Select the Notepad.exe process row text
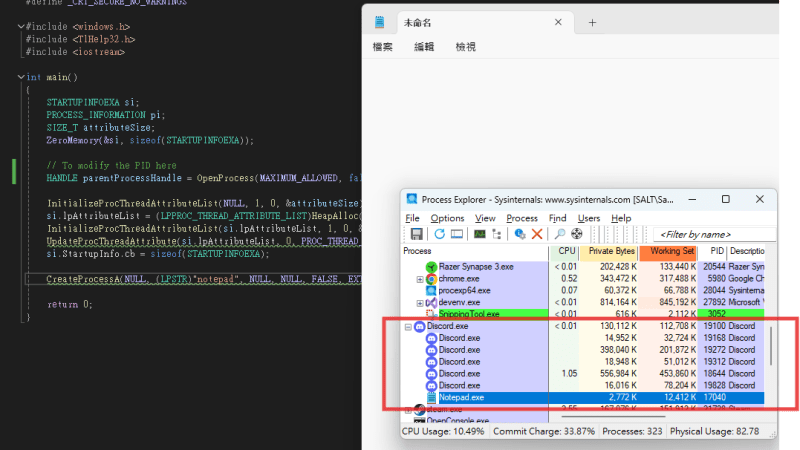 (x=461, y=397)
